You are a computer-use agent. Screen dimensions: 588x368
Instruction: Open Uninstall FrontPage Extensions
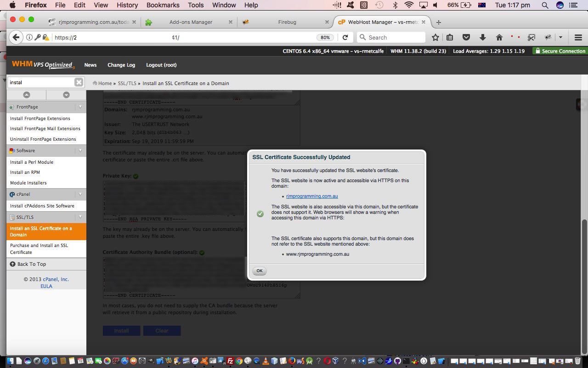pos(43,139)
